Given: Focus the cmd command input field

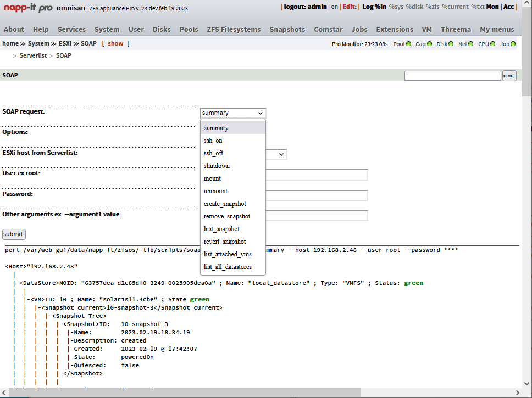Looking at the screenshot, I should point(453,76).
